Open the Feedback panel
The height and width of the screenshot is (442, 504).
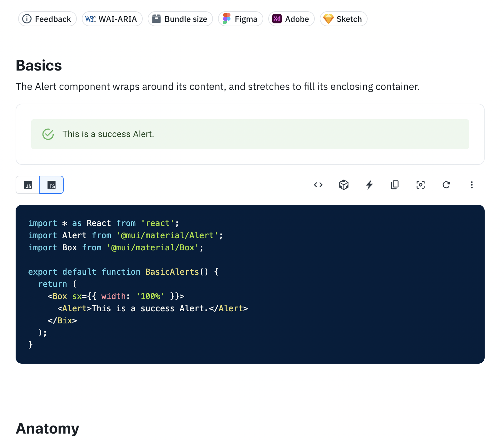pos(47,19)
